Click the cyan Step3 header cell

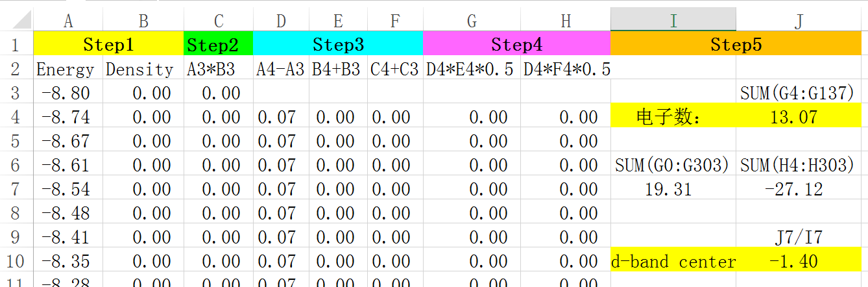click(x=337, y=45)
